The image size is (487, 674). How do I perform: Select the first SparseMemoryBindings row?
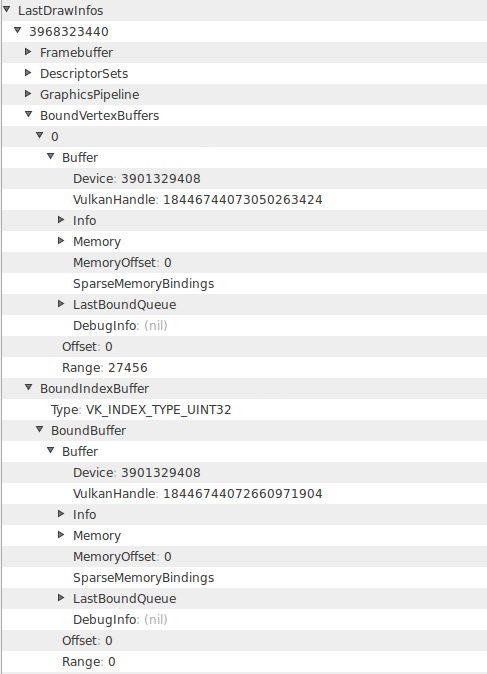pos(244,284)
